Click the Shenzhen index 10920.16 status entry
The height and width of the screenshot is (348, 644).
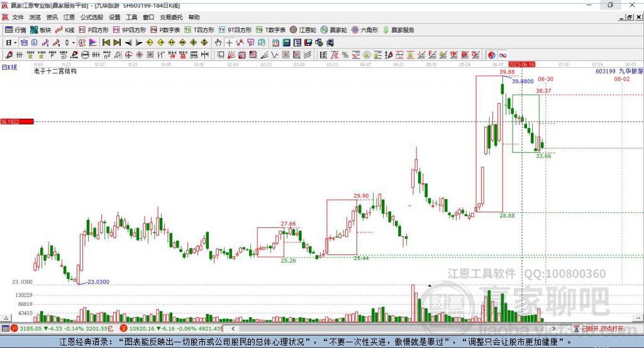point(171,329)
